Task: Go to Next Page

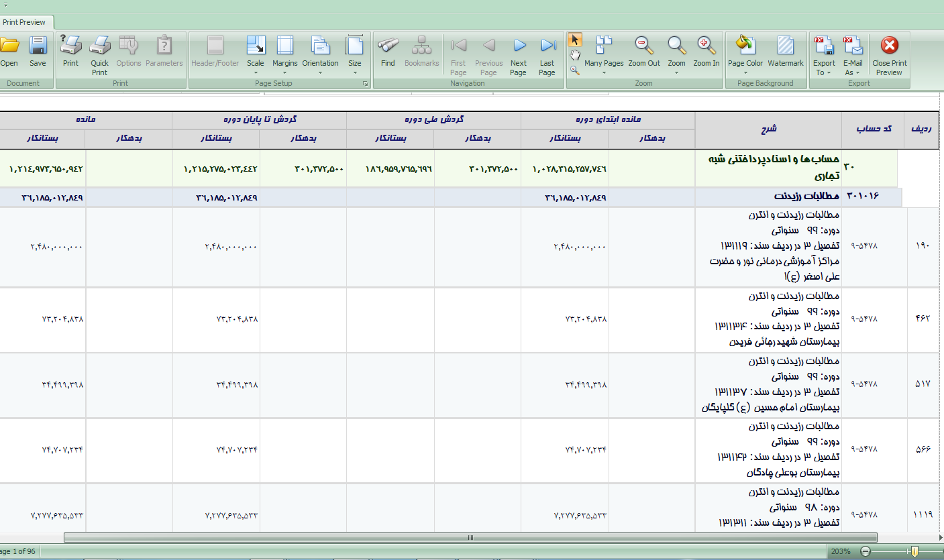Action: (x=519, y=55)
